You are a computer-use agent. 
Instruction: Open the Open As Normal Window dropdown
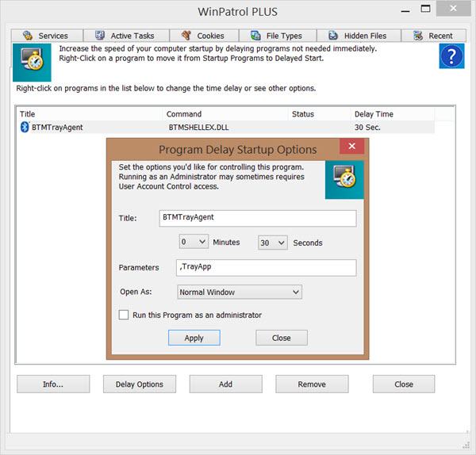[x=240, y=292]
